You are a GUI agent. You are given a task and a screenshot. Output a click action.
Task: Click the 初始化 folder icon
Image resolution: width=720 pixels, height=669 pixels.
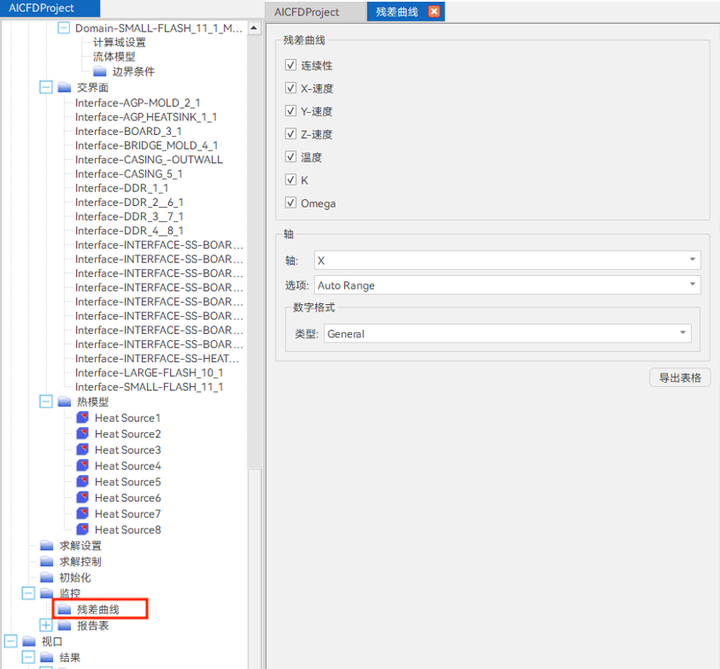tap(47, 577)
